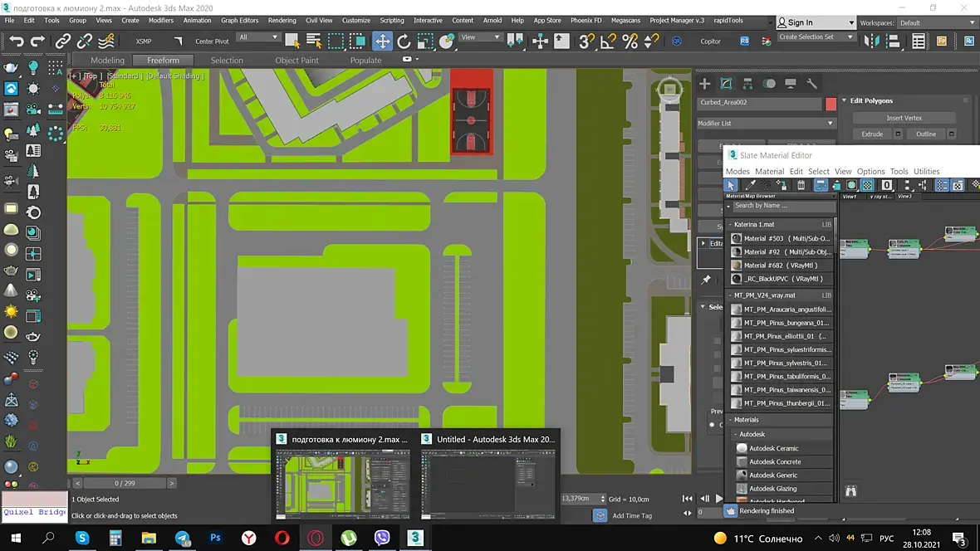Switch to the Object Paint ribbon tab

click(x=296, y=60)
